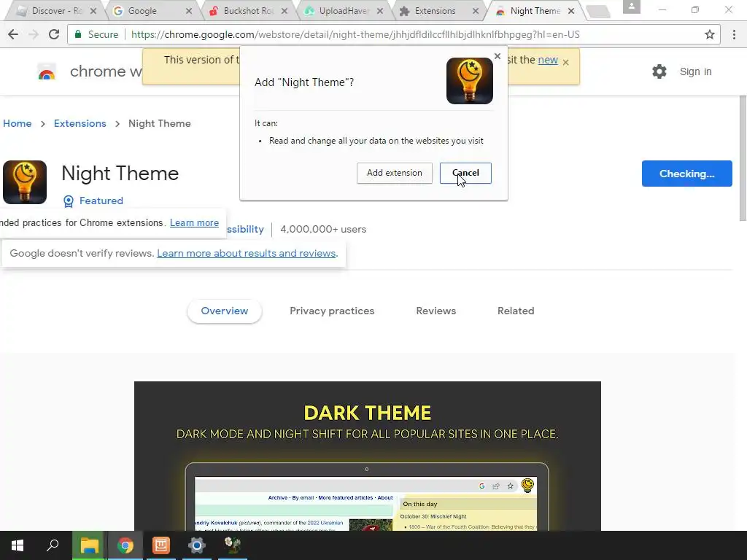747x560 pixels.
Task: Go to Home breadcrumb
Action: click(x=18, y=123)
